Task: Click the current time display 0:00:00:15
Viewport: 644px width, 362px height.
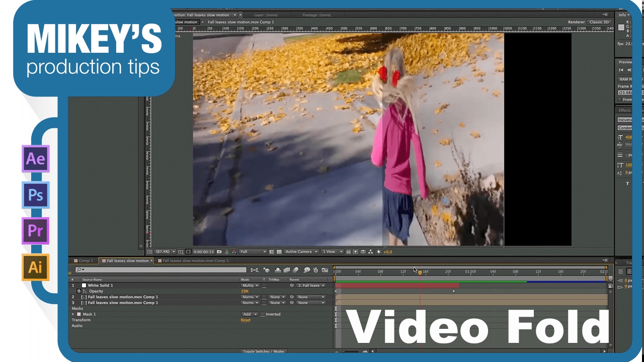Action: click(x=204, y=251)
